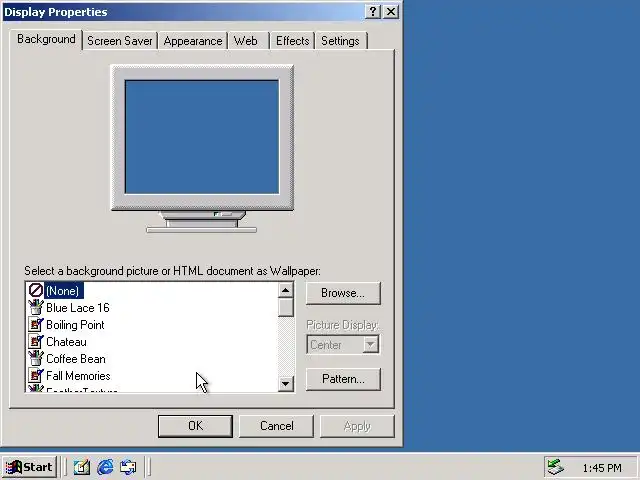Select Blue Lace 16 wallpaper
The image size is (640, 480).
78,308
